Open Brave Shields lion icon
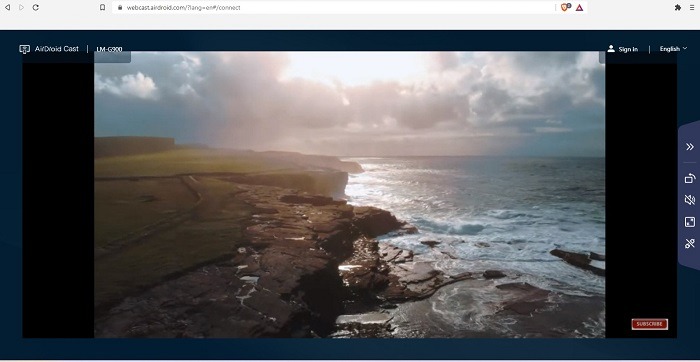Image resolution: width=700 pixels, height=362 pixels. [565, 7]
